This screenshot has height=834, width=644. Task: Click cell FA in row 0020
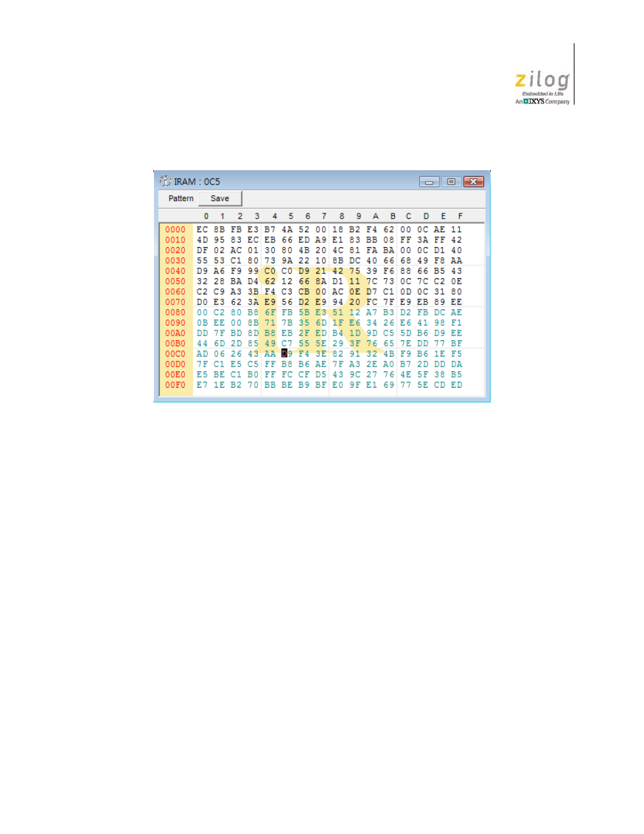372,251
